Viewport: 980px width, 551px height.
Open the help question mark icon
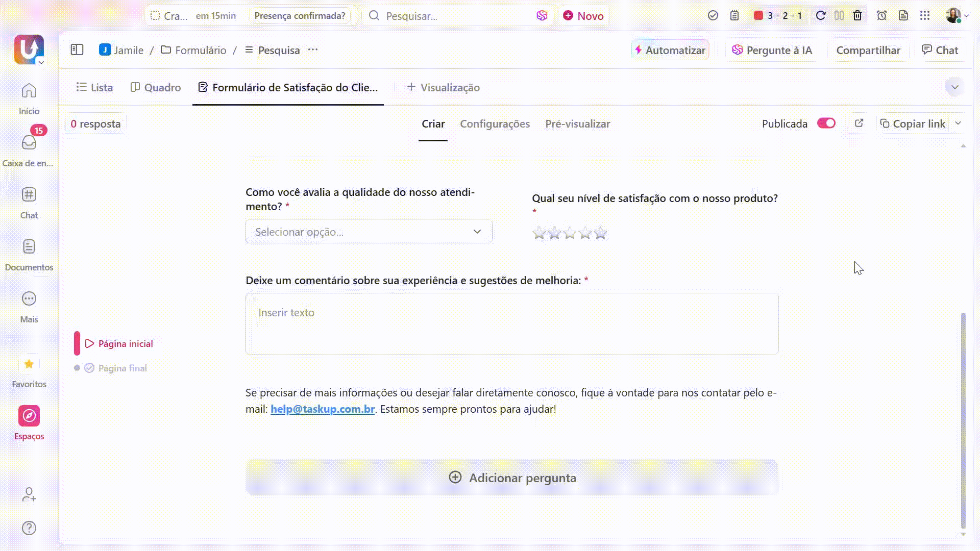tap(29, 528)
